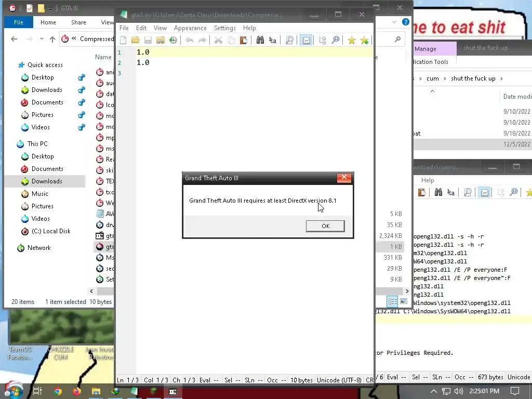Click the Undo arrow in the gta3.ini editor
The width and height of the screenshot is (532, 399).
[x=189, y=41]
